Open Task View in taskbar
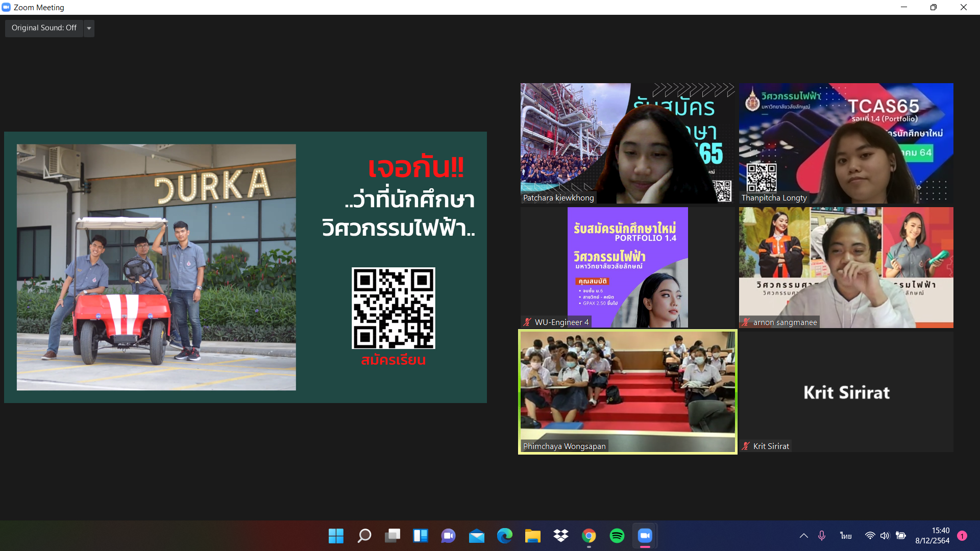Screen dimensions: 980x551 pos(392,536)
